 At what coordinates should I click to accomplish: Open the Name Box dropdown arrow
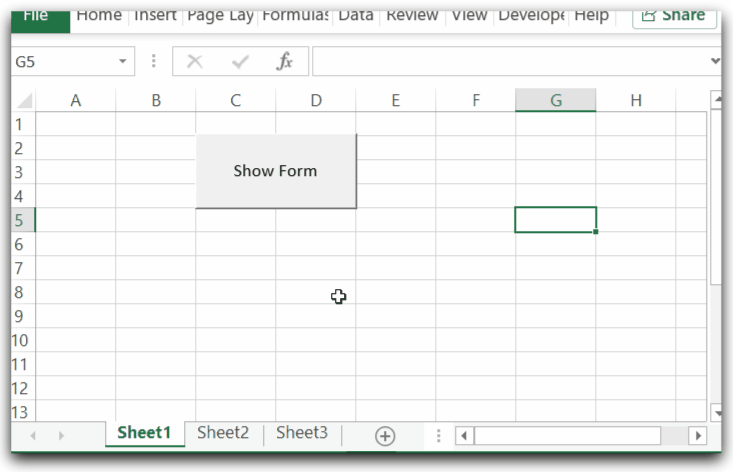pos(122,61)
